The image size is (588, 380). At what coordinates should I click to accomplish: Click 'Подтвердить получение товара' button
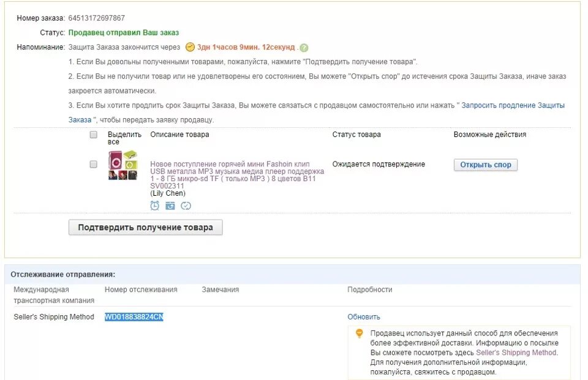146,228
